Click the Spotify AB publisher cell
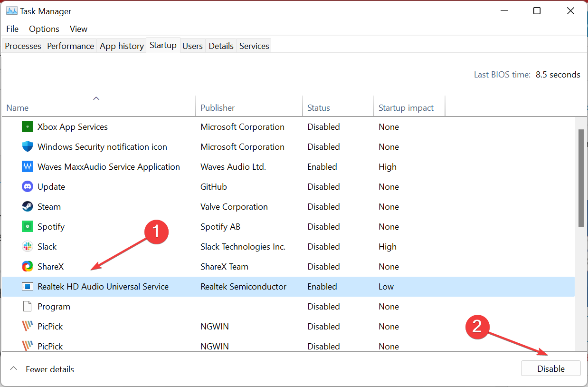This screenshot has height=387, width=588. [x=220, y=227]
